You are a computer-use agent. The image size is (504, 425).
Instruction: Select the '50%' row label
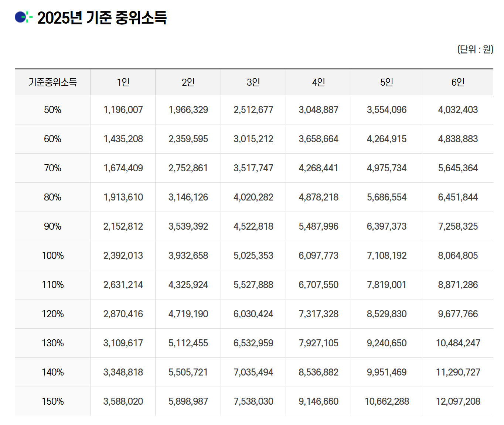(x=52, y=110)
